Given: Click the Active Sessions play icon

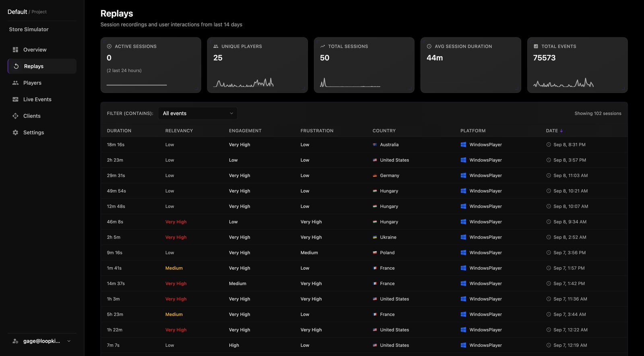Looking at the screenshot, I should point(109,46).
